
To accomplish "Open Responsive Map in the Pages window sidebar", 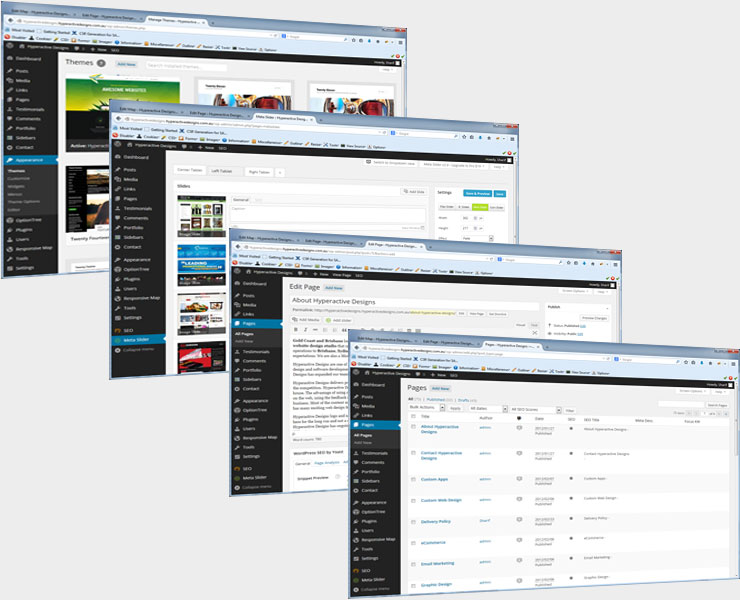I will click(378, 540).
